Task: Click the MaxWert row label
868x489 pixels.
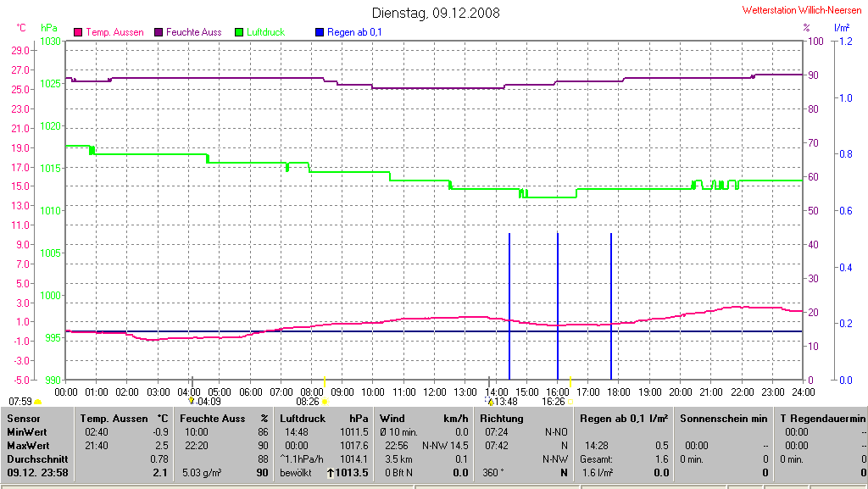Action: pos(28,445)
